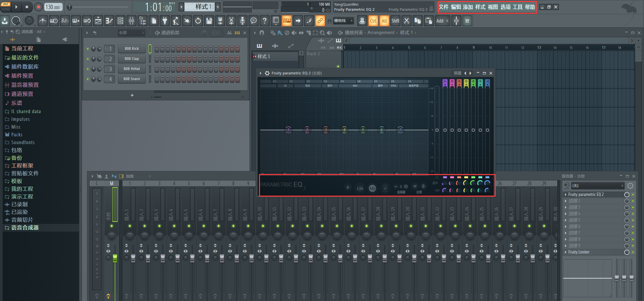Expand 语音合成器 folder in browser

pos(22,228)
